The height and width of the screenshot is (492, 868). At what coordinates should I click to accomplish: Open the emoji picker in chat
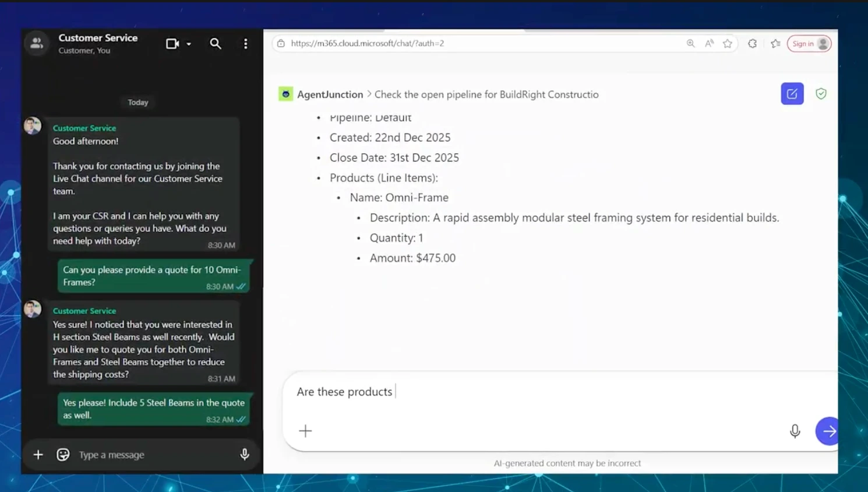coord(63,455)
